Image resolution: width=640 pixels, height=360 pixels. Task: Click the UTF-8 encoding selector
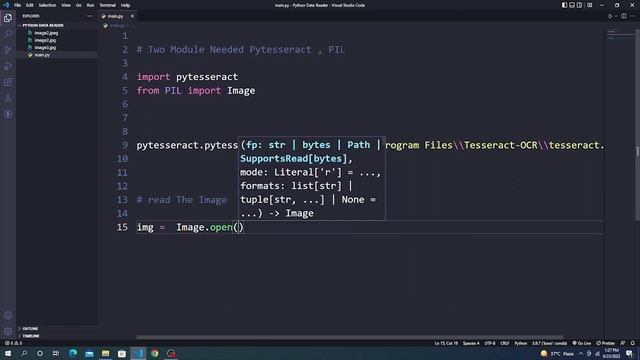click(x=489, y=343)
